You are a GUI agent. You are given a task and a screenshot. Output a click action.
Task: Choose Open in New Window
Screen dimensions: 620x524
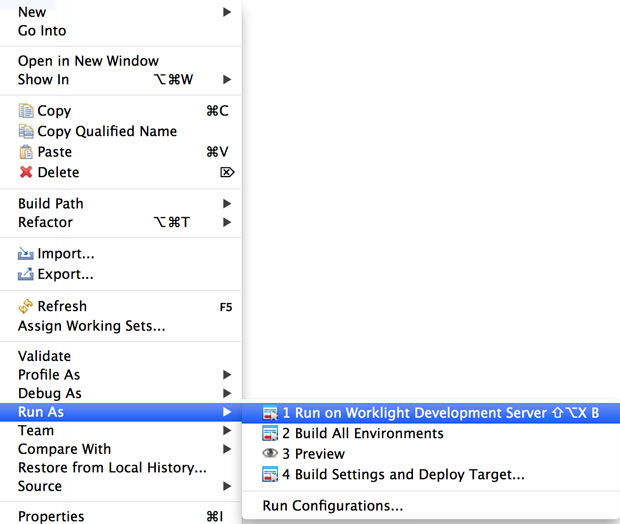point(121,61)
